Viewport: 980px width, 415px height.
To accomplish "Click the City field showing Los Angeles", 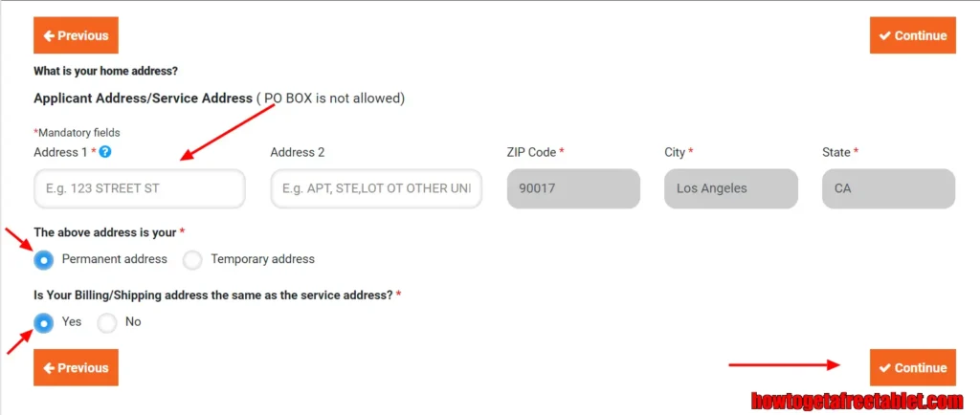I will (730, 187).
